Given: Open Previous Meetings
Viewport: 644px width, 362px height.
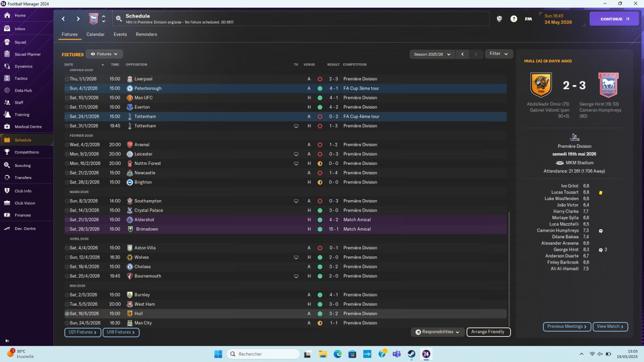Looking at the screenshot, I should 567,327.
